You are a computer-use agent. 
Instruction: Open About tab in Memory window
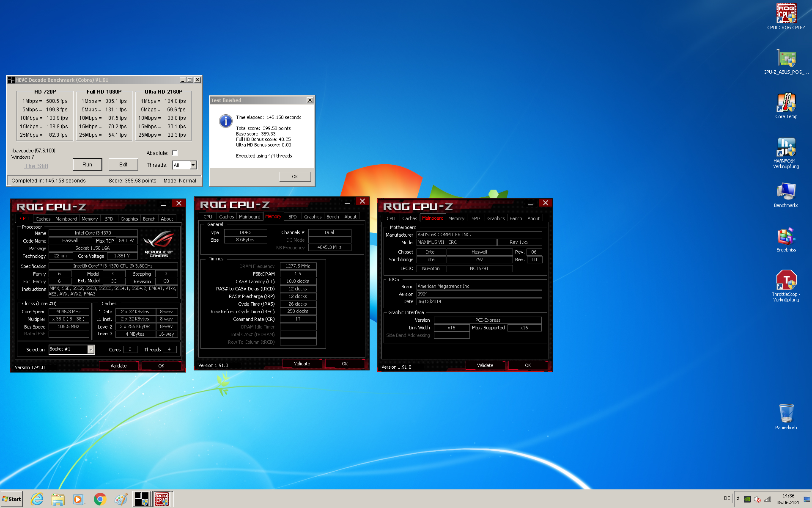pos(350,217)
